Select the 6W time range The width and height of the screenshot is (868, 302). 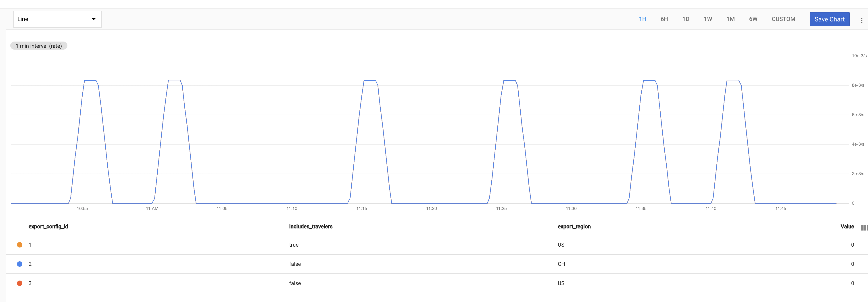[753, 19]
